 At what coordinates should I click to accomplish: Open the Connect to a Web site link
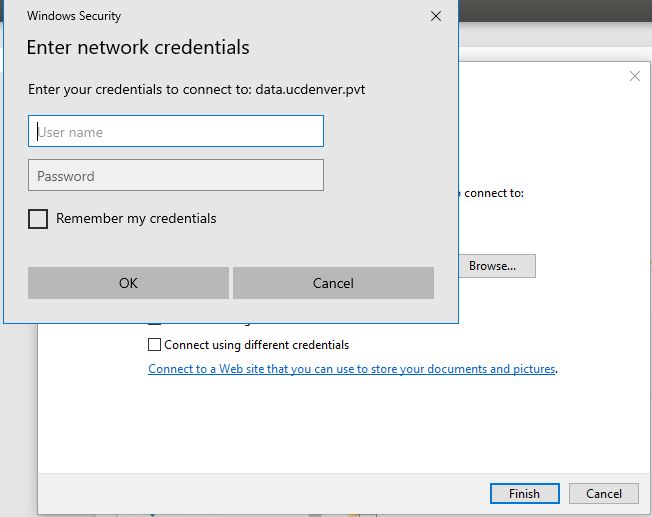(351, 369)
